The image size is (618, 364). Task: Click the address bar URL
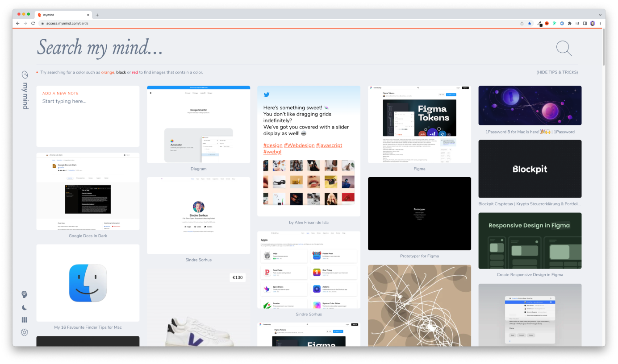[67, 23]
